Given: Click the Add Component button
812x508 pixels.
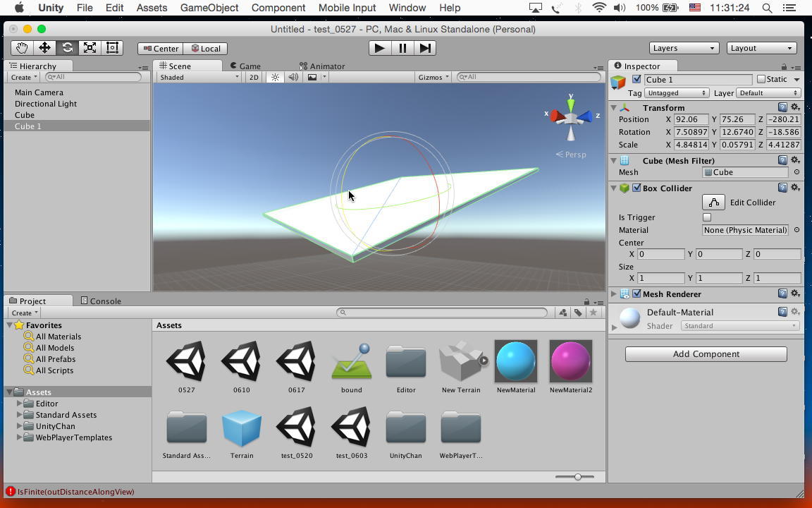Looking at the screenshot, I should click(x=706, y=354).
